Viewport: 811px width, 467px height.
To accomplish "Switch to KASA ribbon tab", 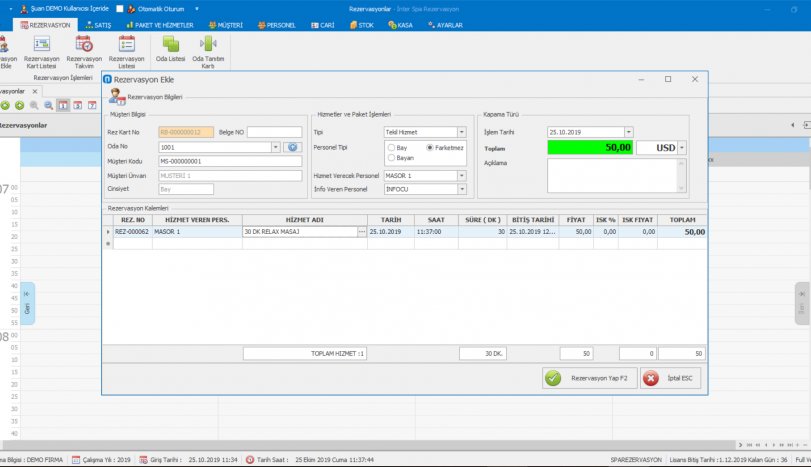I will pyautogui.click(x=400, y=25).
